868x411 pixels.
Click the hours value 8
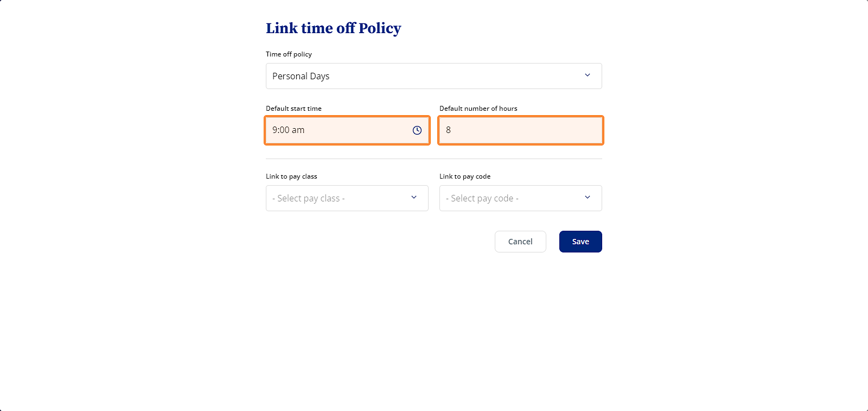point(448,130)
